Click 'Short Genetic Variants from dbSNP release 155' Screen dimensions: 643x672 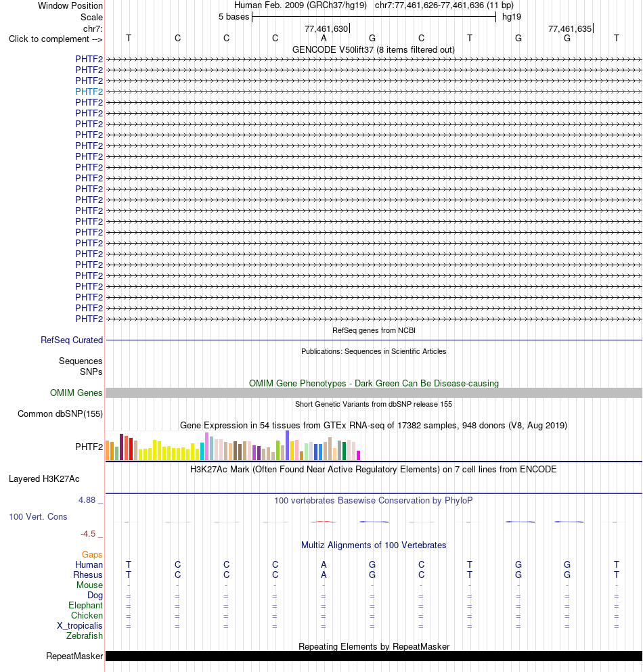point(374,404)
